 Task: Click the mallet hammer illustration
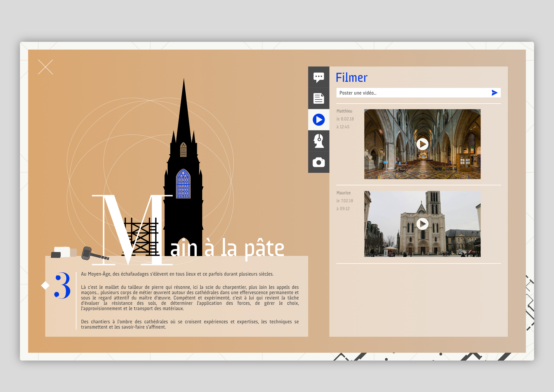click(x=94, y=254)
